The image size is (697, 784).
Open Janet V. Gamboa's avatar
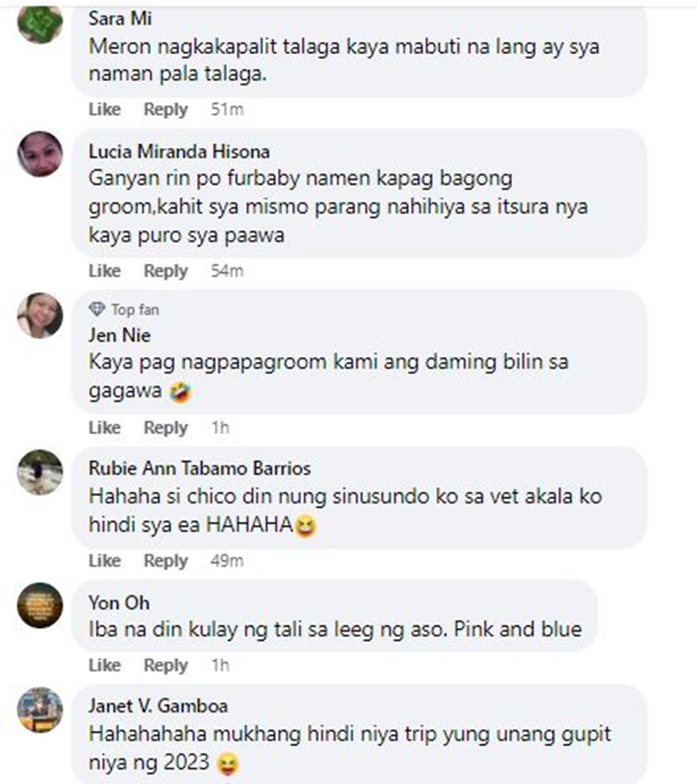pyautogui.click(x=40, y=710)
